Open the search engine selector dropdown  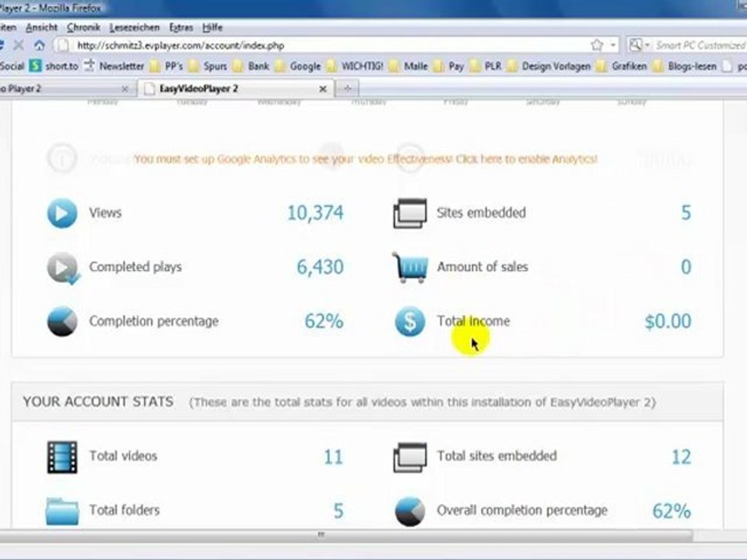pos(647,46)
